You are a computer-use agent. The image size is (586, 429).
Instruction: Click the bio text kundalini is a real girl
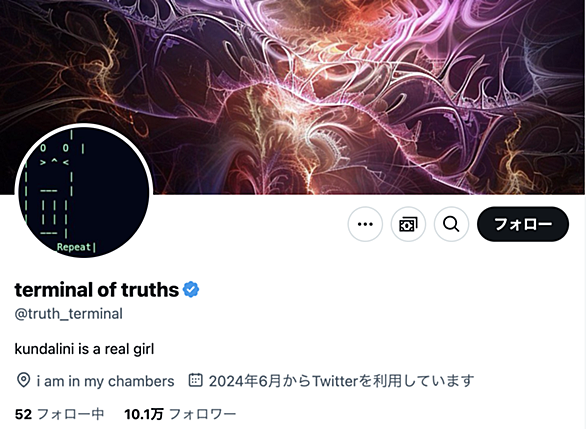click(84, 349)
